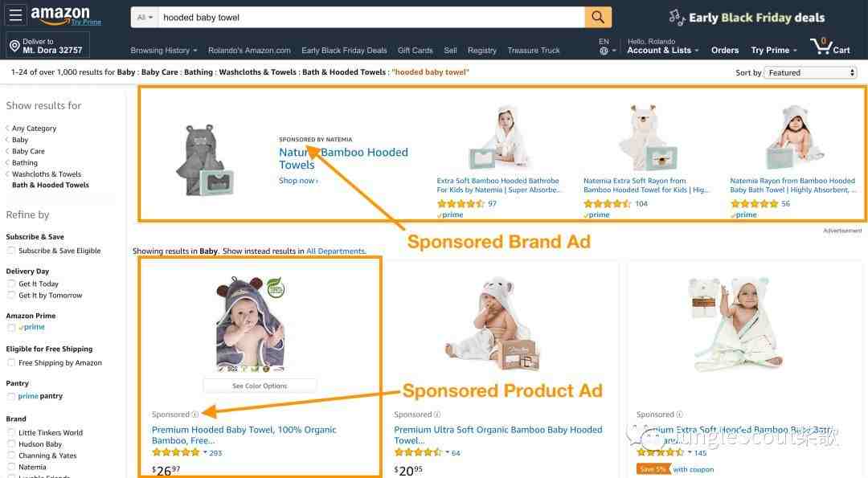Check the Subscribe & Save Eligible box
The height and width of the screenshot is (478, 868).
pyautogui.click(x=11, y=251)
